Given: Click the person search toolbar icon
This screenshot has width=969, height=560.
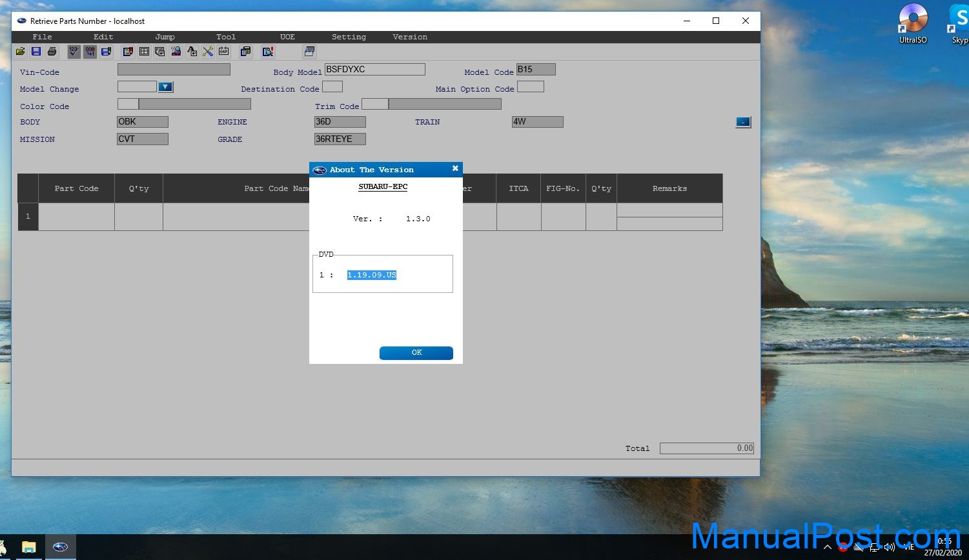Looking at the screenshot, I should coord(176,52).
